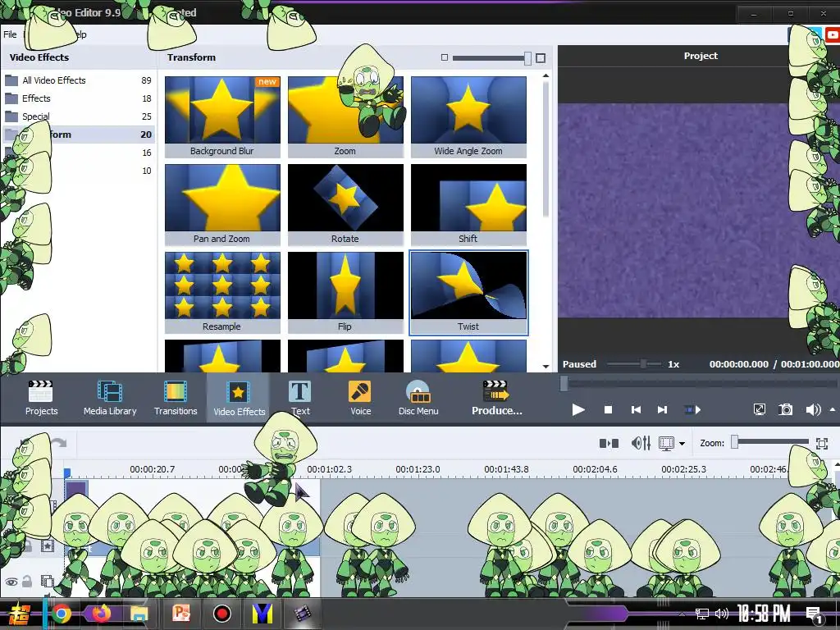
Task: Select the Rotate effect thumbnail
Action: tap(345, 204)
